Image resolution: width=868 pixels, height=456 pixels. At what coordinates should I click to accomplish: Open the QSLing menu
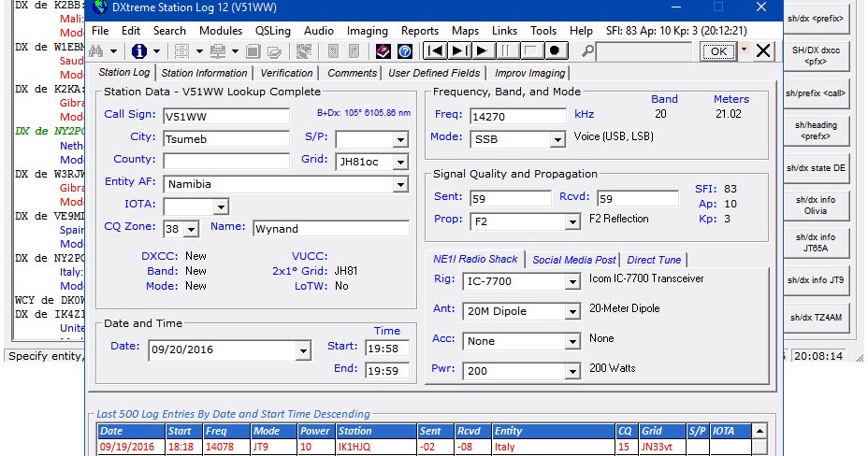pyautogui.click(x=273, y=31)
